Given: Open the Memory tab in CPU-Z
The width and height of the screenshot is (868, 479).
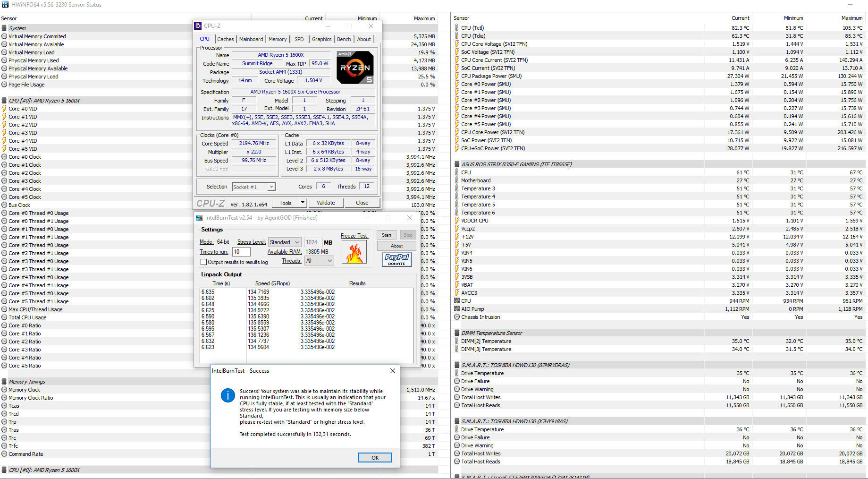Looking at the screenshot, I should [278, 39].
